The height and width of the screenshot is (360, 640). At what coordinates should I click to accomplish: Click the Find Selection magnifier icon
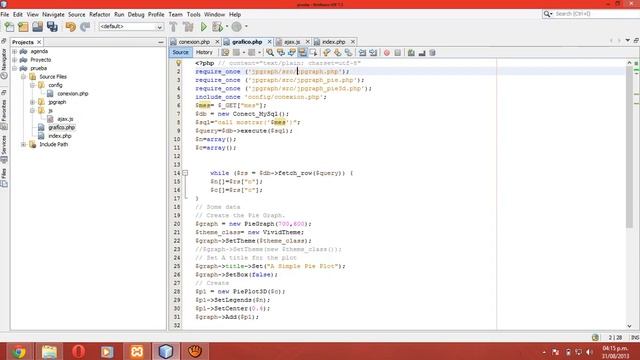270,53
